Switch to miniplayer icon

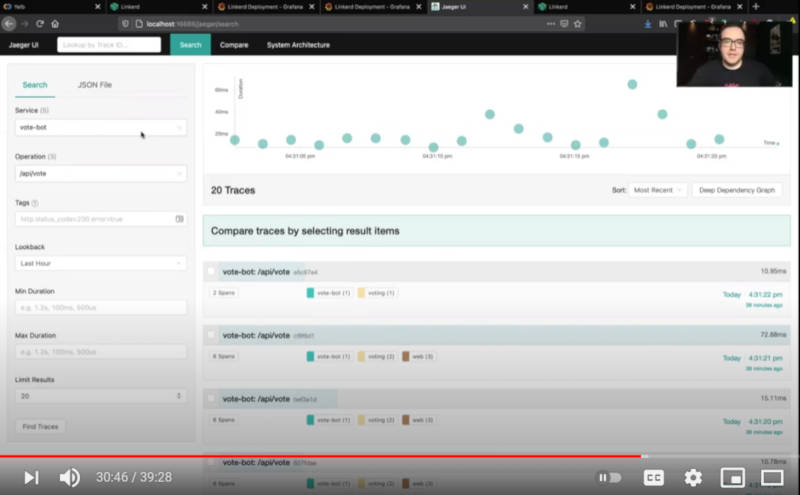(732, 478)
